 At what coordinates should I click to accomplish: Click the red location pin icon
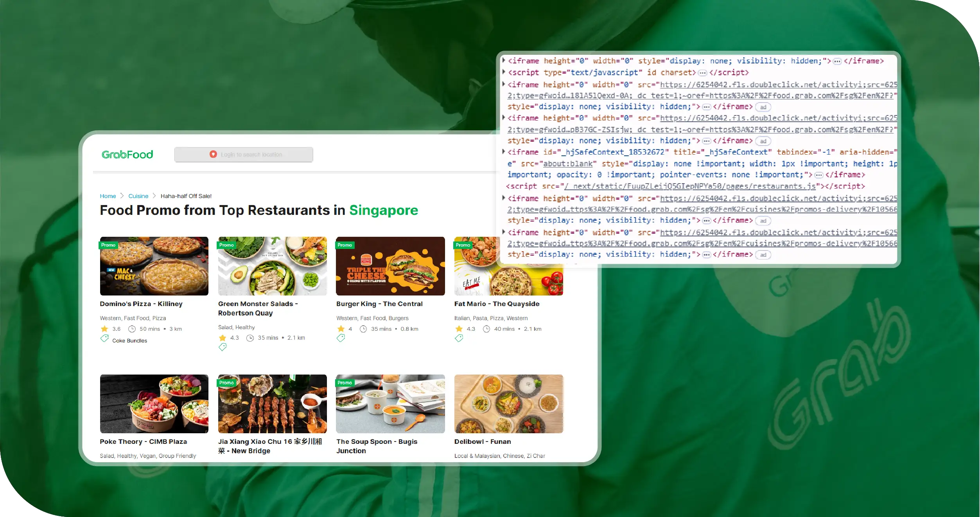213,154
